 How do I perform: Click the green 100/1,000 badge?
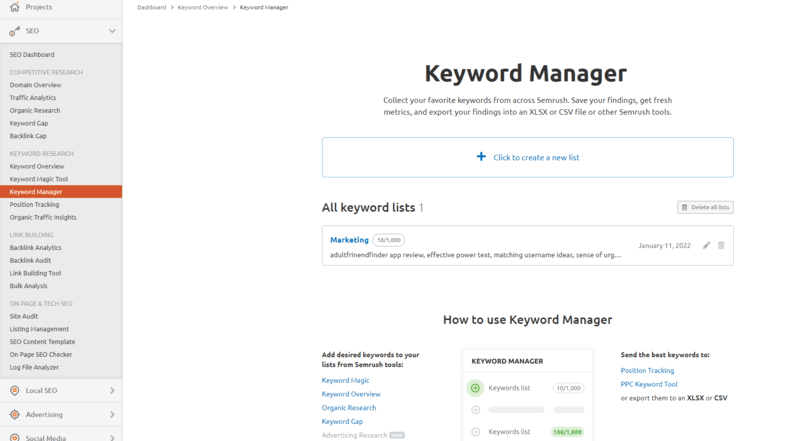pos(567,432)
